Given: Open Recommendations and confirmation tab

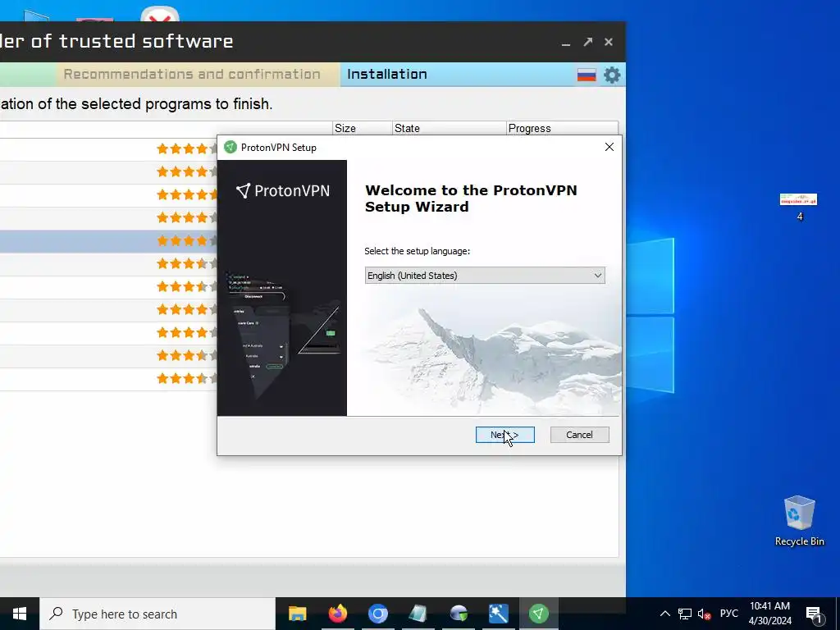Looking at the screenshot, I should click(192, 74).
